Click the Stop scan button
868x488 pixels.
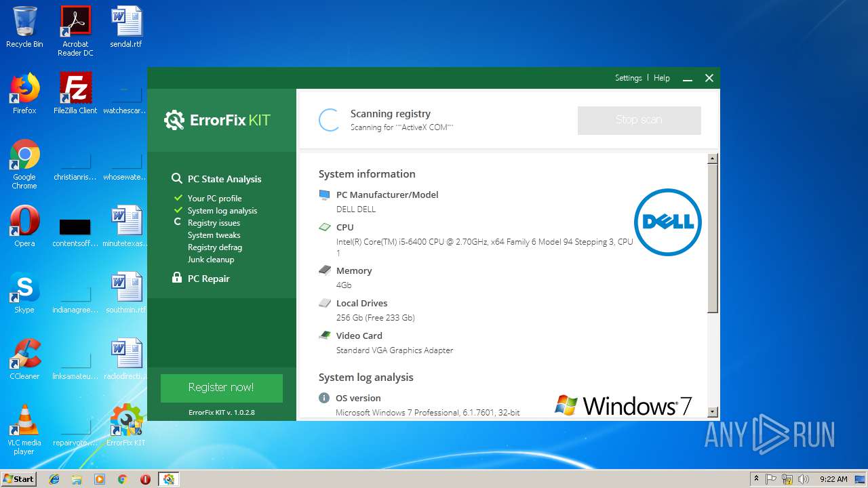pos(639,120)
